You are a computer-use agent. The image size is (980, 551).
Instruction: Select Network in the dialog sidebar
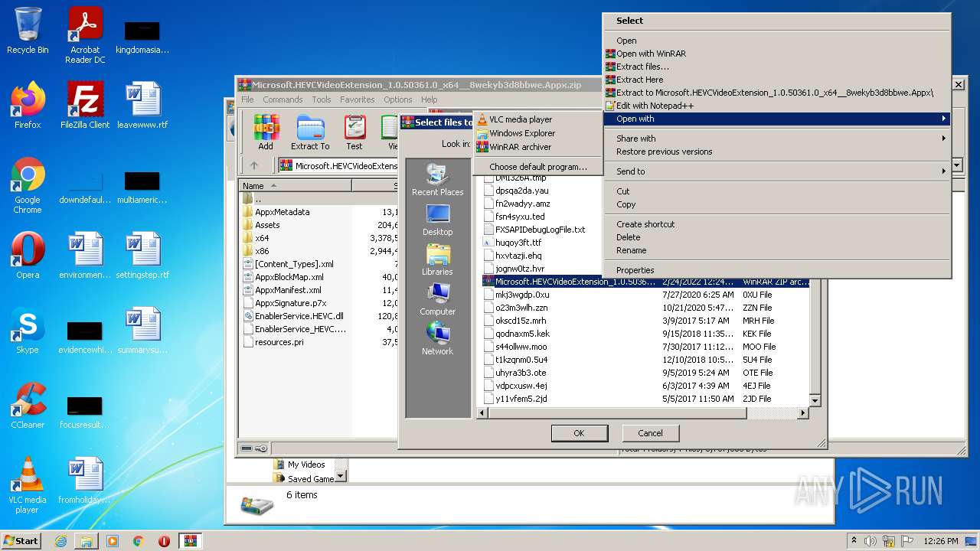coord(437,339)
